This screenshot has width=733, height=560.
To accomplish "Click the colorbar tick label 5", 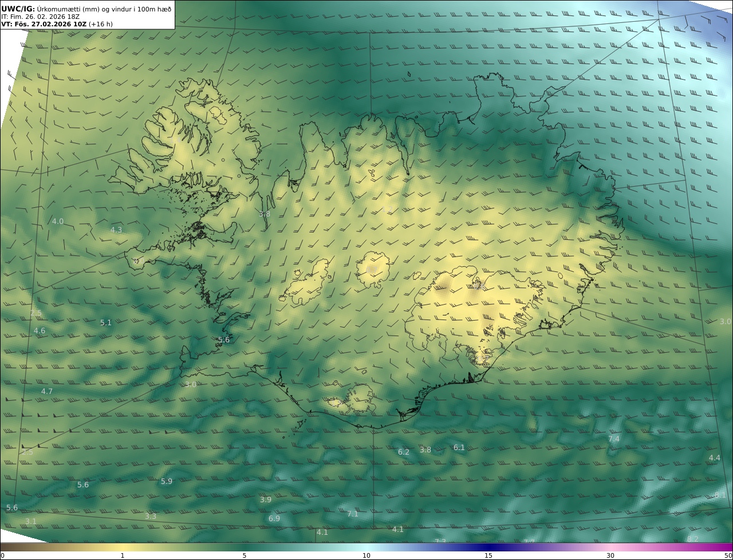I will (x=245, y=555).
